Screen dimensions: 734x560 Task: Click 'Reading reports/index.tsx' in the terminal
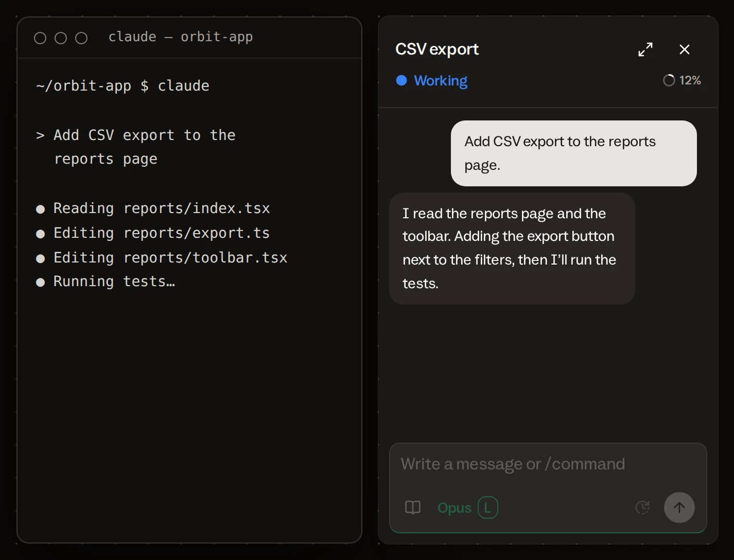162,208
